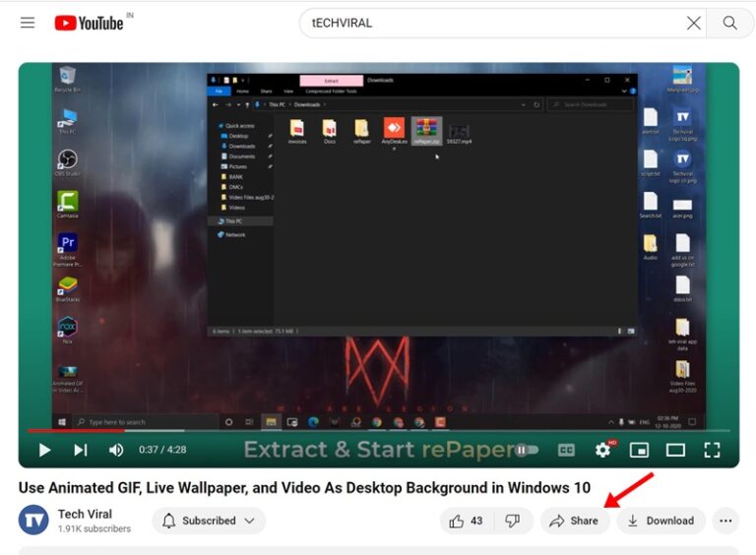Click the Nox desktop icon in video
The width and height of the screenshot is (756, 555).
(68, 330)
